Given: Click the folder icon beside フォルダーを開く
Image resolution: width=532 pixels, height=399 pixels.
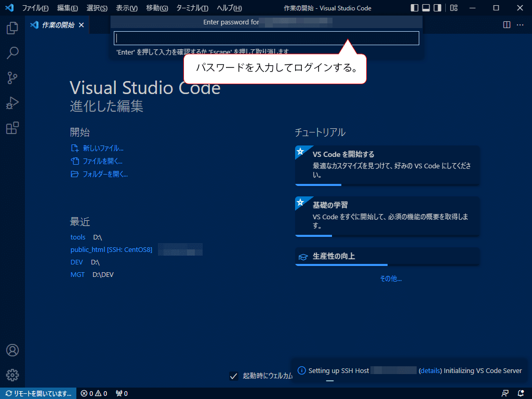Looking at the screenshot, I should click(x=75, y=174).
